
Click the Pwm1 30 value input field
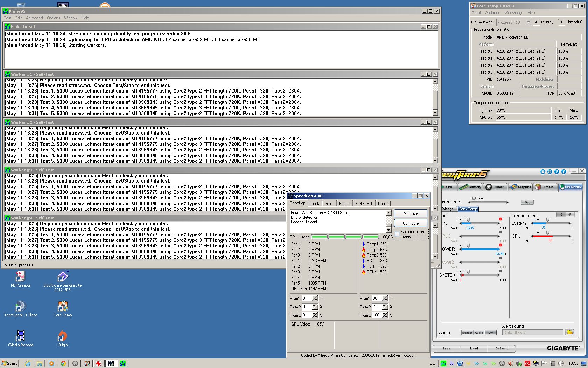click(x=377, y=299)
